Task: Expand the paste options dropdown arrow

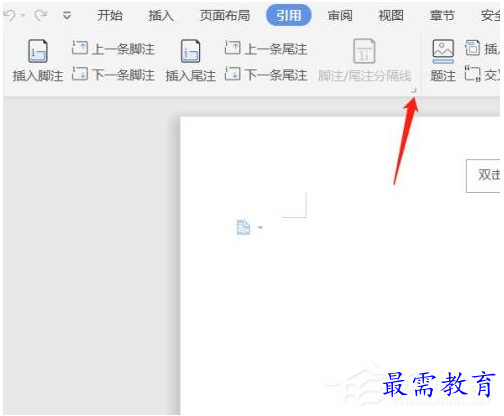Action: click(x=260, y=228)
